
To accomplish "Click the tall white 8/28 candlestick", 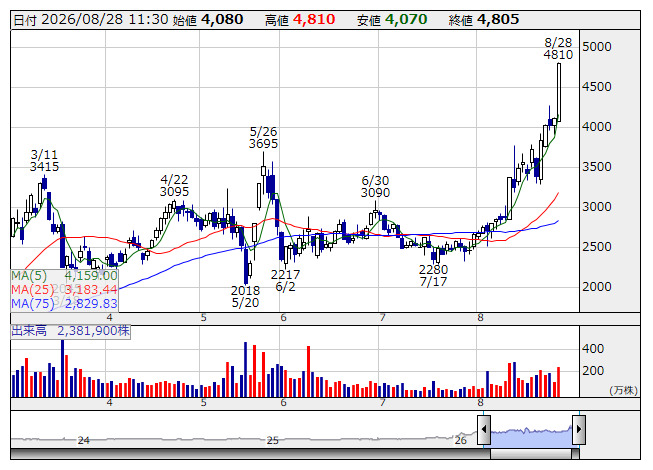I will (x=559, y=92).
